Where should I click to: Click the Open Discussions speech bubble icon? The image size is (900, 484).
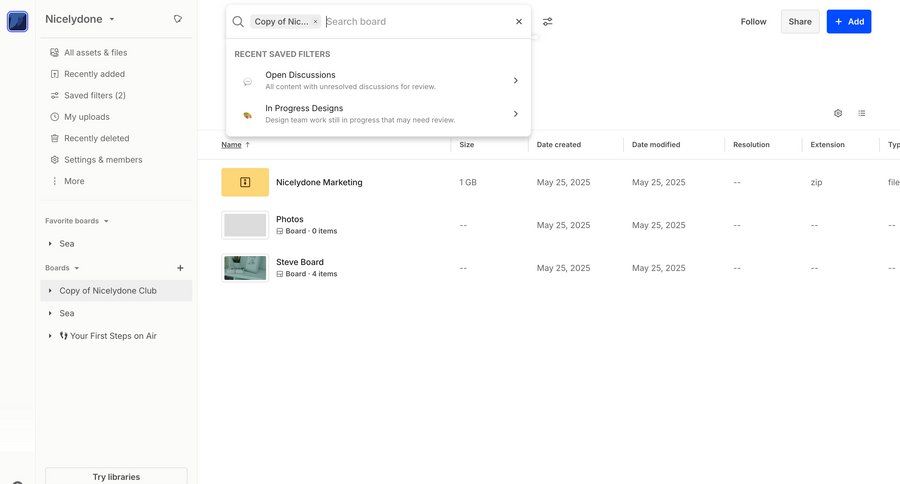point(247,82)
